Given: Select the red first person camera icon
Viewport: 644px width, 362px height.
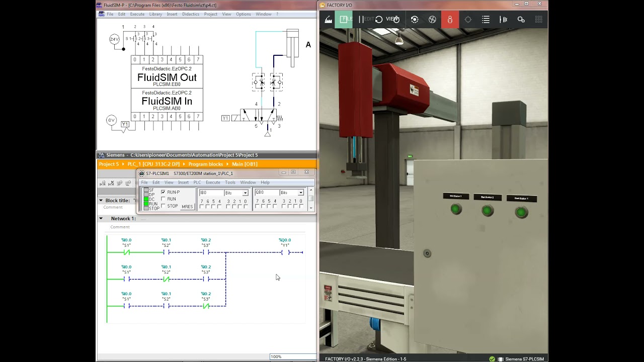Looking at the screenshot, I should click(450, 20).
